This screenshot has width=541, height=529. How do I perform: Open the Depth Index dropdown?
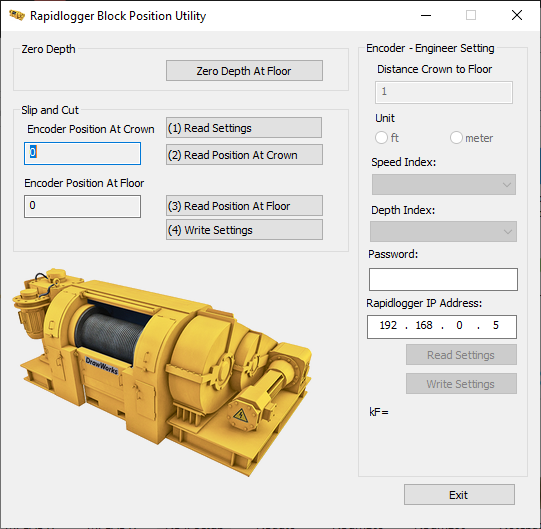tap(443, 231)
